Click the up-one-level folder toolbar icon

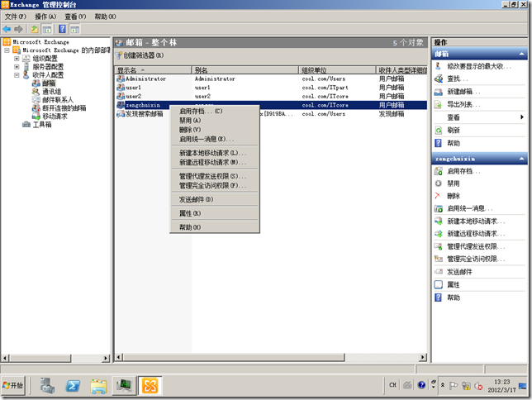pyautogui.click(x=36, y=29)
